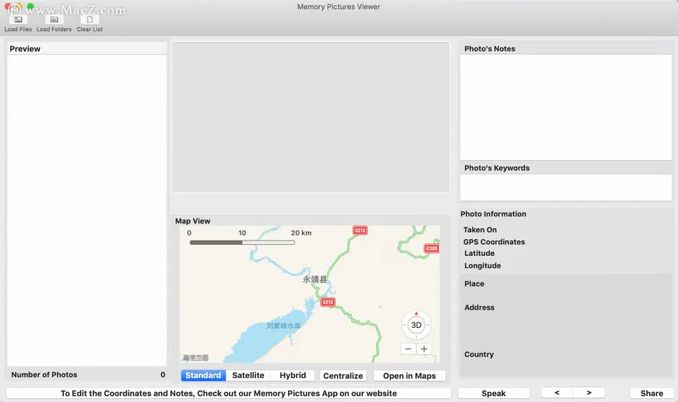
Task: Toggle the 3D map view button
Action: click(x=416, y=325)
